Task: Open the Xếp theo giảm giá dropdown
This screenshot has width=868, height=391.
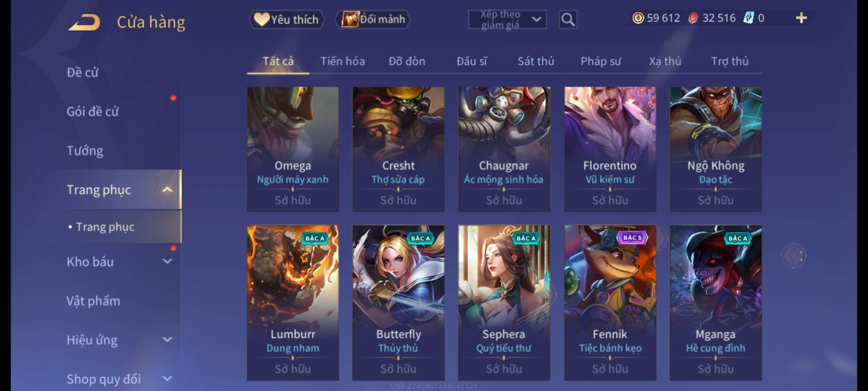Action: (507, 20)
